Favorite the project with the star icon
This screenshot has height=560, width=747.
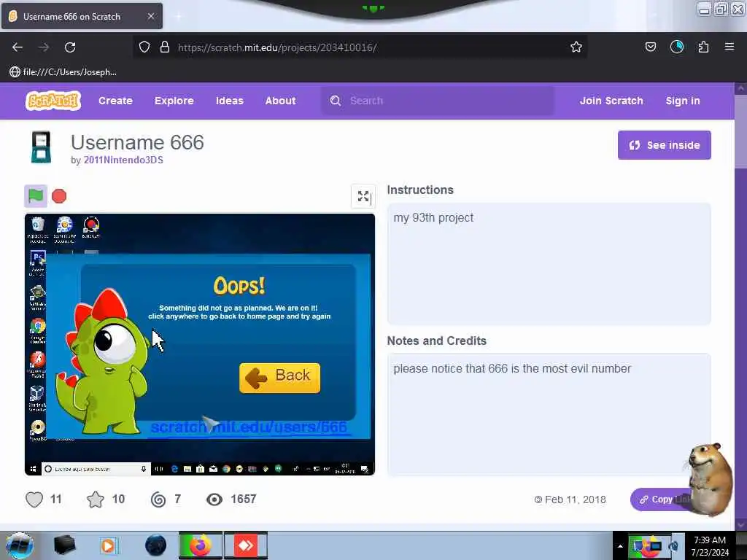click(x=96, y=499)
